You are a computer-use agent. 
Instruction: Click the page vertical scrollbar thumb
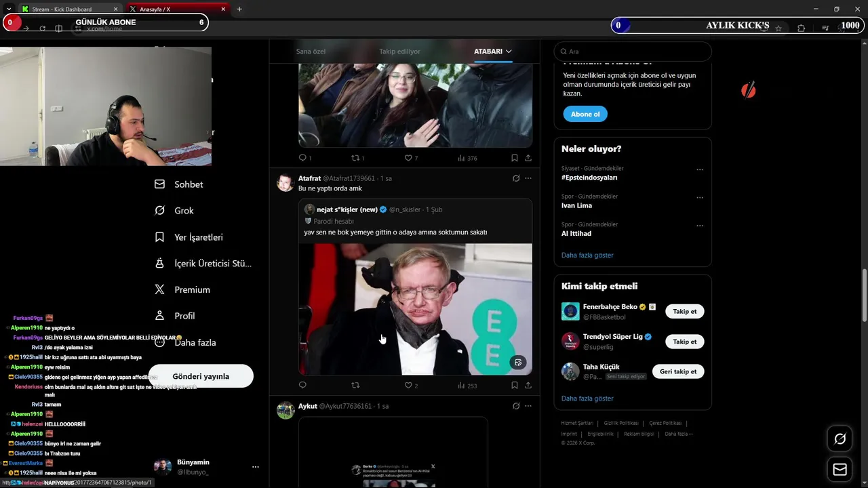tap(864, 296)
